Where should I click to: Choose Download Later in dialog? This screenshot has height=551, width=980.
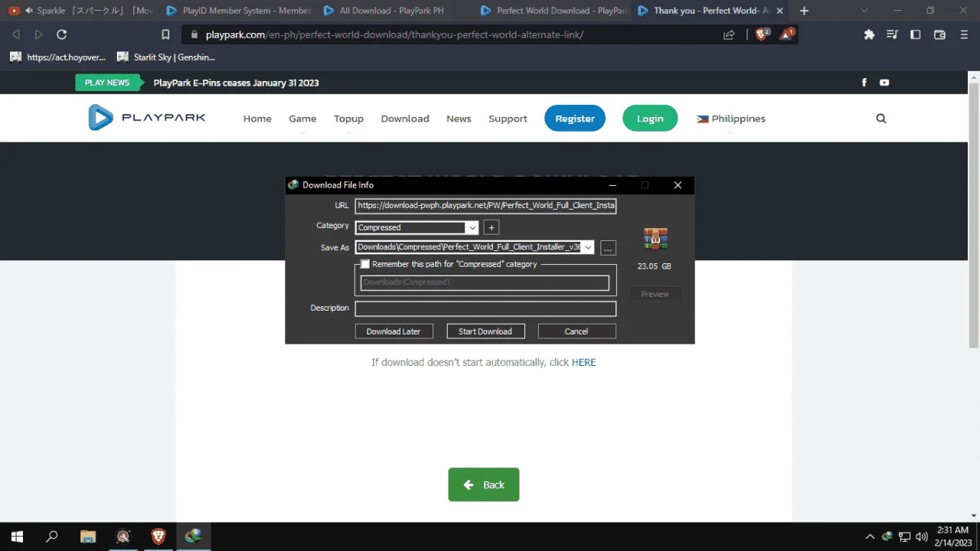394,331
